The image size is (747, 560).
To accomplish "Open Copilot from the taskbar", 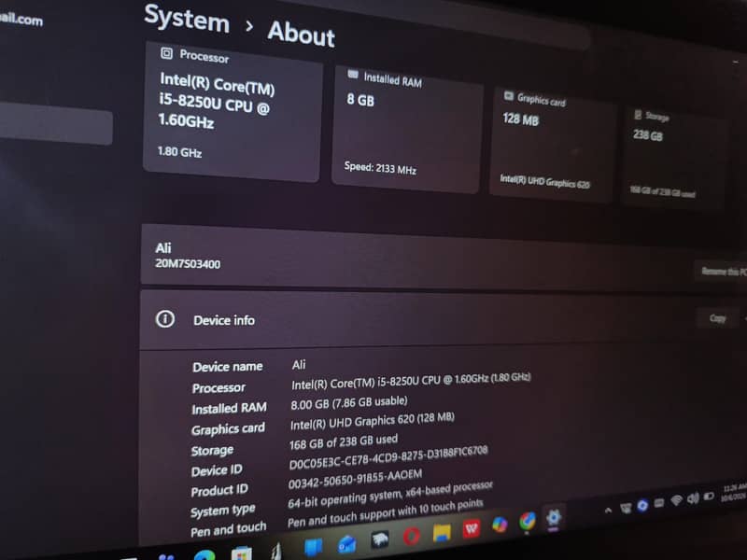I will coord(500,525).
